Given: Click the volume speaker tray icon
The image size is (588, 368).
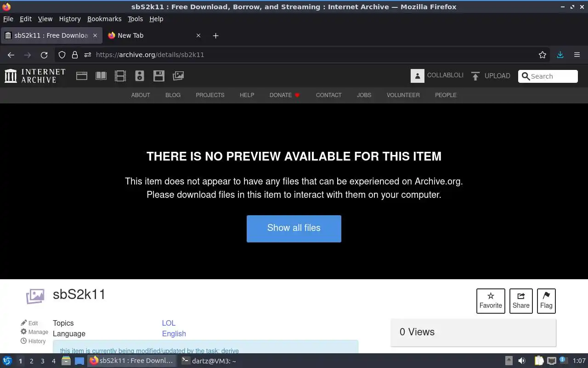Looking at the screenshot, I should (x=522, y=361).
